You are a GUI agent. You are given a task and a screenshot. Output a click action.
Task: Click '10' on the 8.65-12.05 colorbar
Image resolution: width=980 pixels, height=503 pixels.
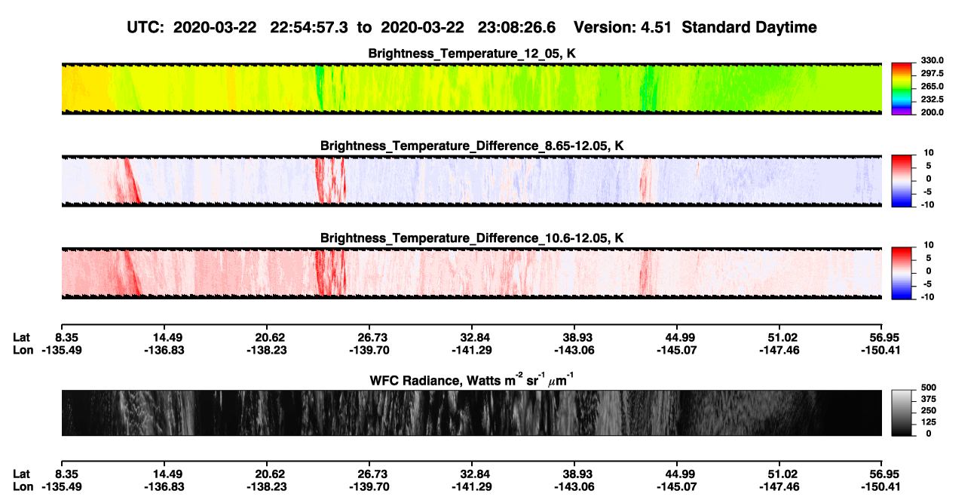[x=929, y=152]
